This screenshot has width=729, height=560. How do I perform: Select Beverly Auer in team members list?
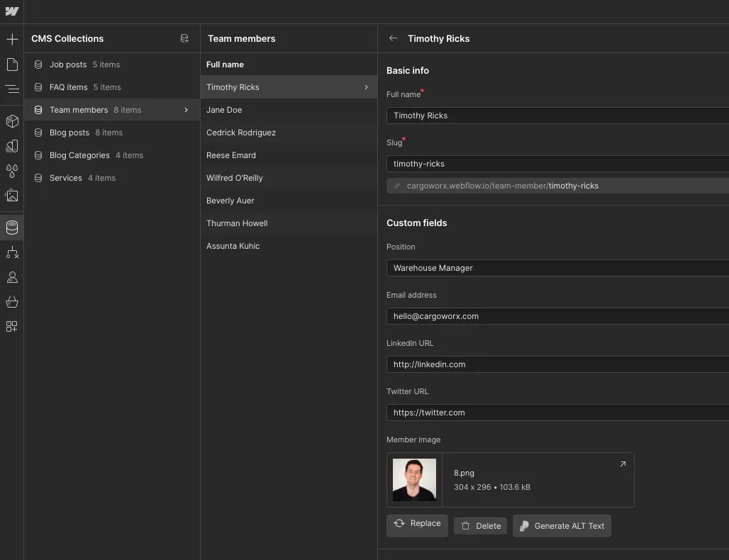pos(289,201)
